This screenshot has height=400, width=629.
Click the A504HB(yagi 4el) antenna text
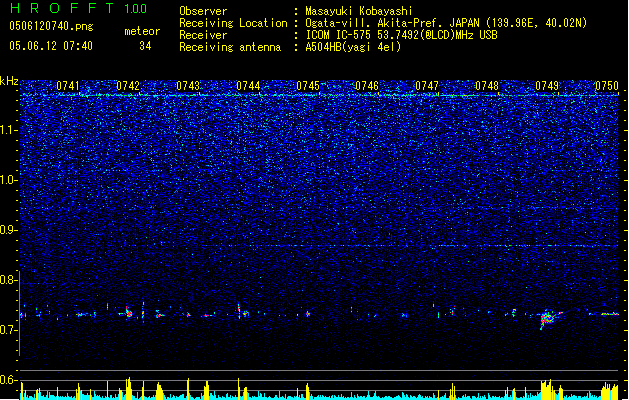pos(353,47)
